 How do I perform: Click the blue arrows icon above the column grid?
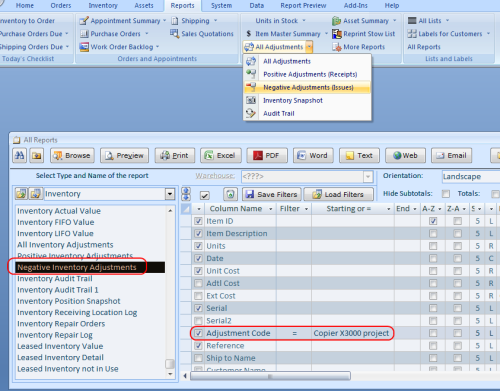click(x=186, y=194)
